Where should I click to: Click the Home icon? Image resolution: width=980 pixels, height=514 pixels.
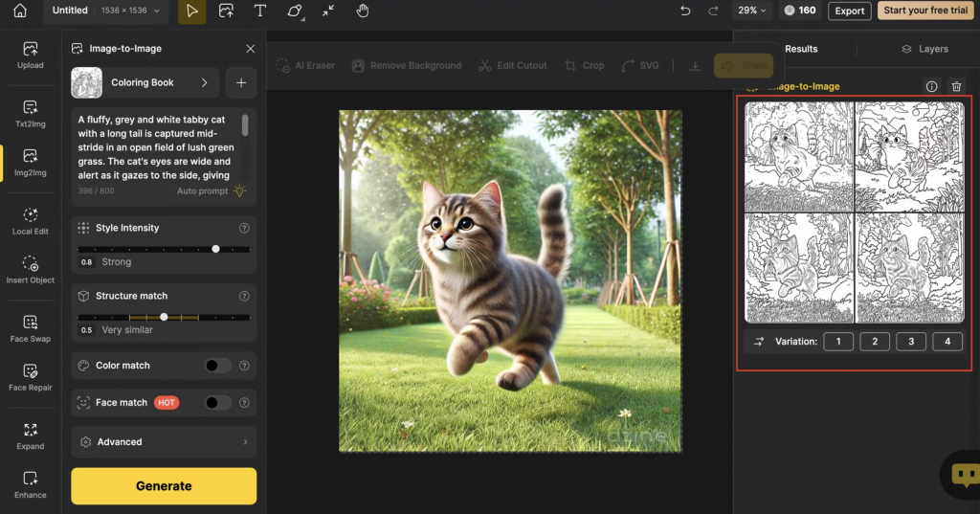pos(20,11)
